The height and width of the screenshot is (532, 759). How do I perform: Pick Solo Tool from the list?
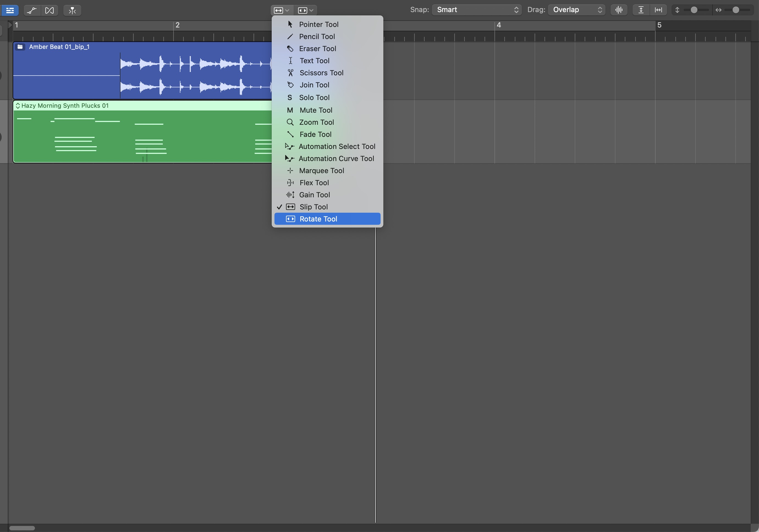327,98
